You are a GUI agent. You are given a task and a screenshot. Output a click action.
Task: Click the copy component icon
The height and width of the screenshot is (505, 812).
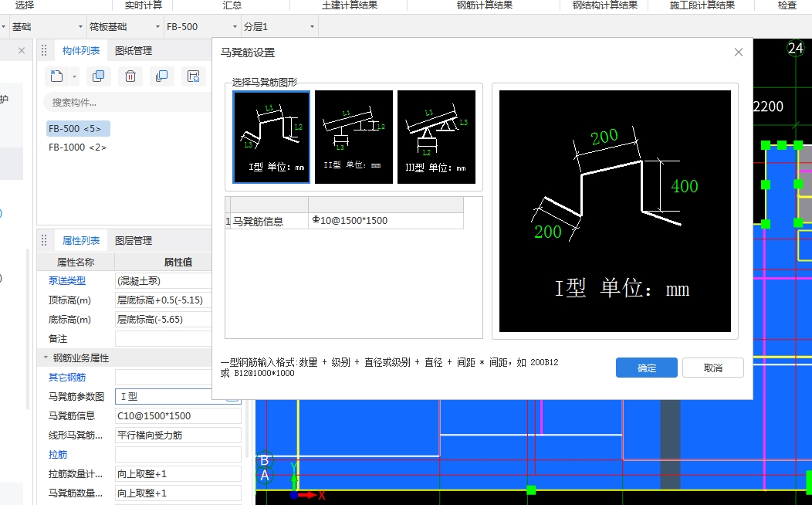[x=98, y=76]
